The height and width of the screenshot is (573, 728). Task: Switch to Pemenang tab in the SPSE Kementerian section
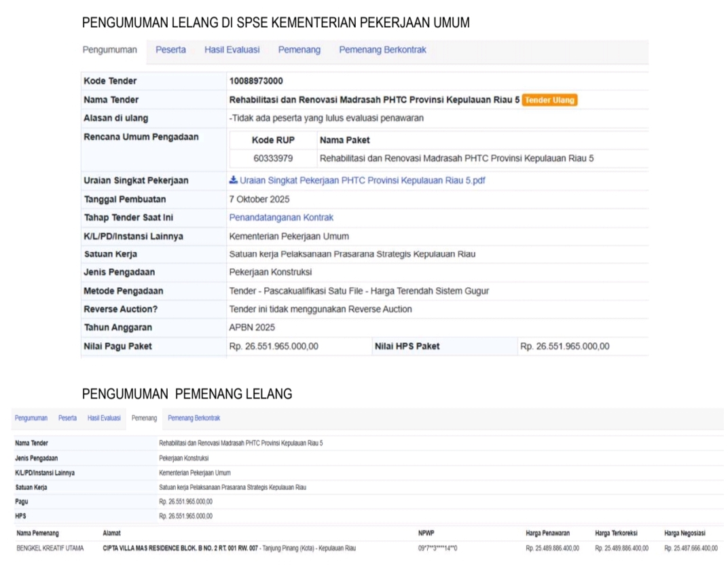coord(299,50)
